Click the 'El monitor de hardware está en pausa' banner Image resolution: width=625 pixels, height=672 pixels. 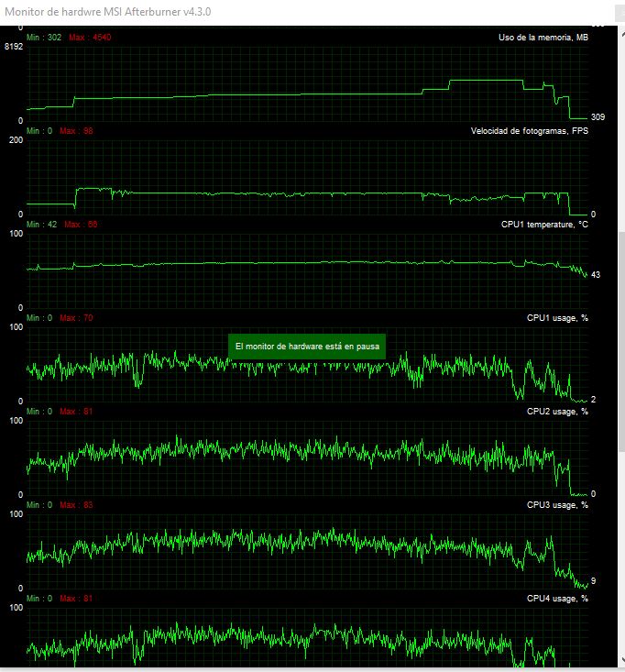307,347
